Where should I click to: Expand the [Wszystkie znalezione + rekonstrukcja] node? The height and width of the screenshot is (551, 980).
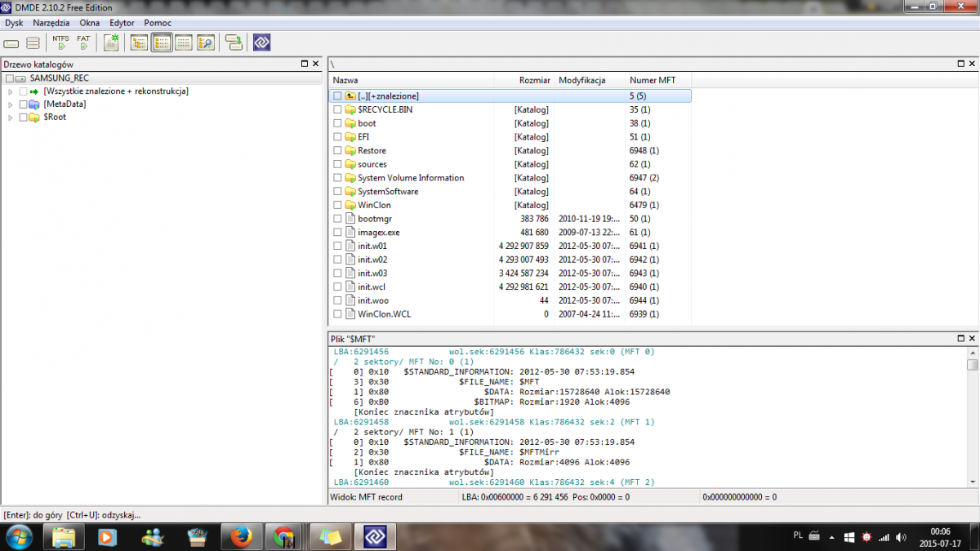click(x=11, y=91)
